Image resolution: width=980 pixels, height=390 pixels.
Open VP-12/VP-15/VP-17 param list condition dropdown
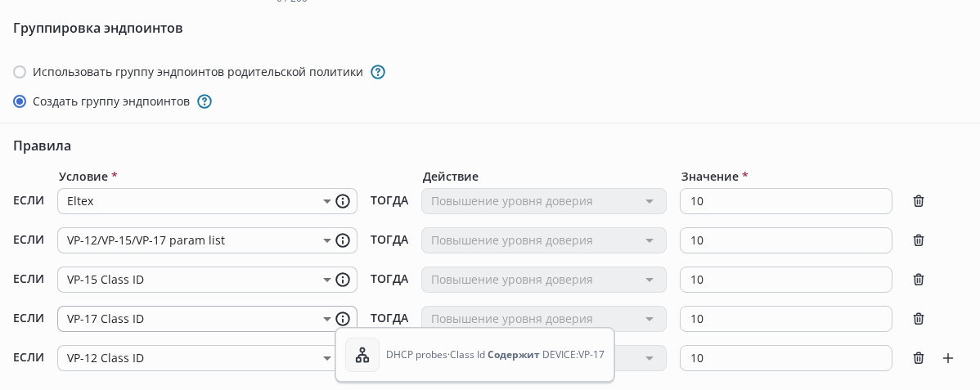[326, 240]
